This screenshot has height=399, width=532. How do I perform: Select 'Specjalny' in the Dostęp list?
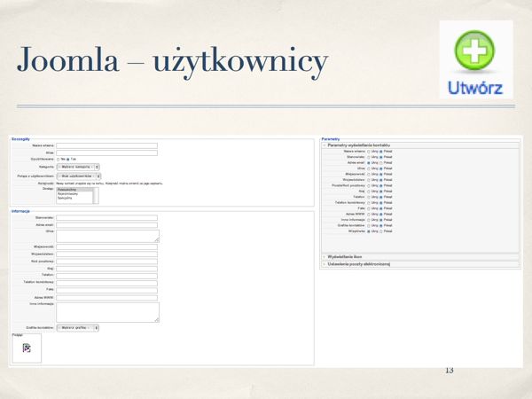tap(66, 199)
